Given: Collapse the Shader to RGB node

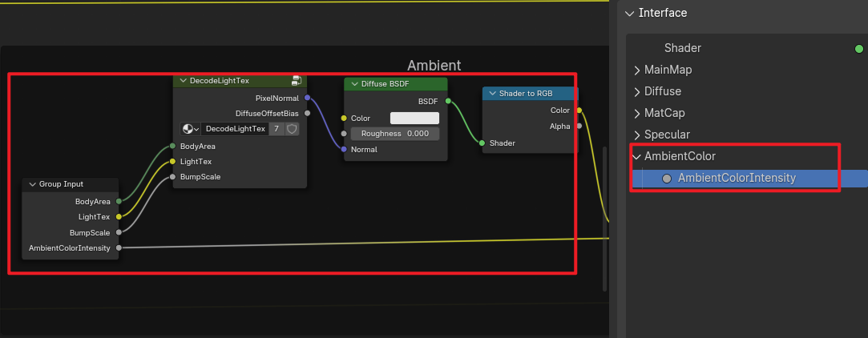Looking at the screenshot, I should [492, 94].
